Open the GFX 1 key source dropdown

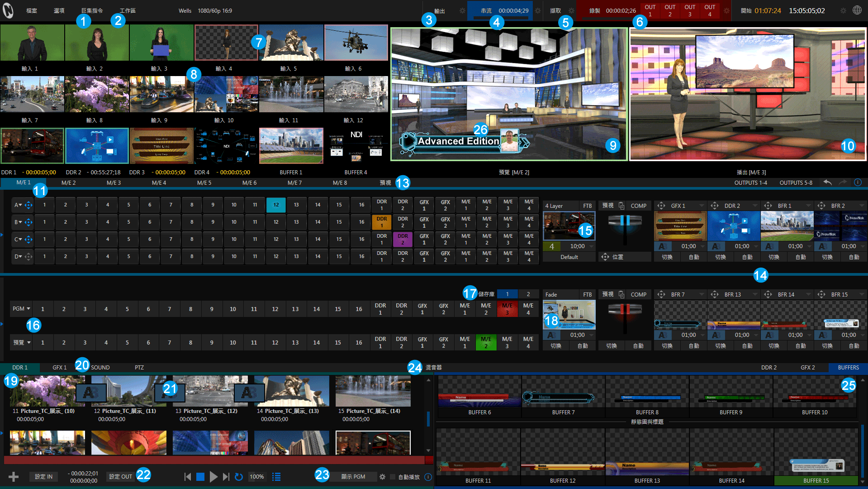702,206
